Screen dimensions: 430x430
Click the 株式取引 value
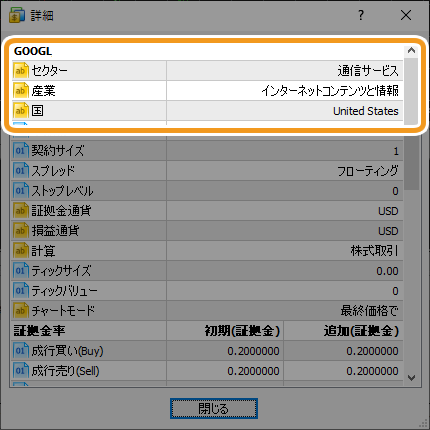point(374,251)
